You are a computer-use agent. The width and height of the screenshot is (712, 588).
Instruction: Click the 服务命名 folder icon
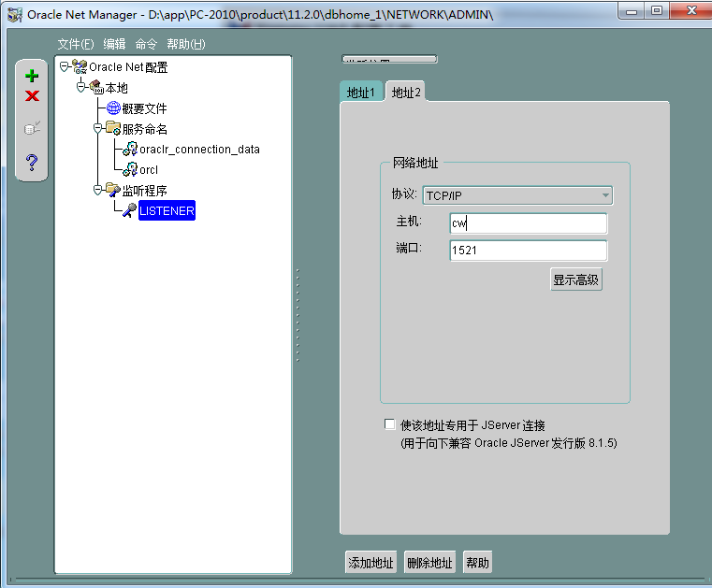coord(113,128)
